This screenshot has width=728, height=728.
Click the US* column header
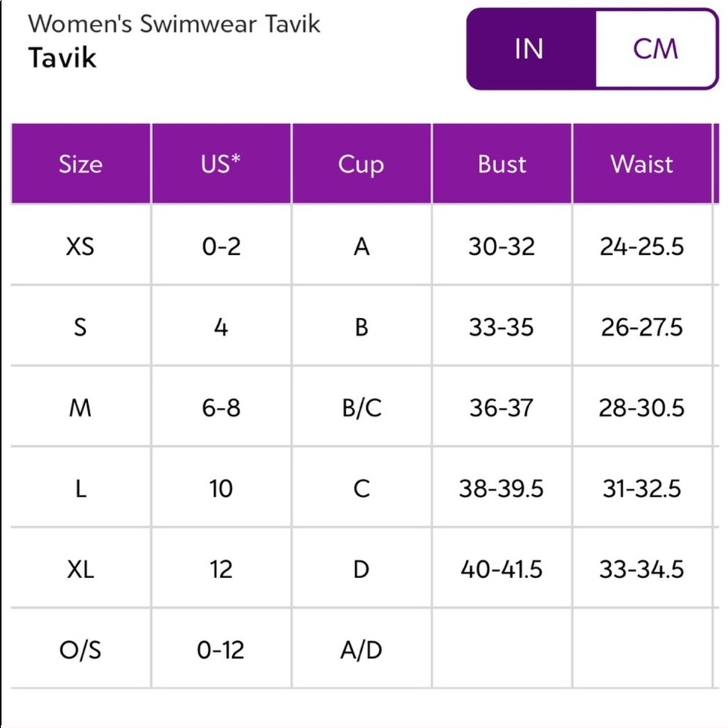[x=221, y=163]
